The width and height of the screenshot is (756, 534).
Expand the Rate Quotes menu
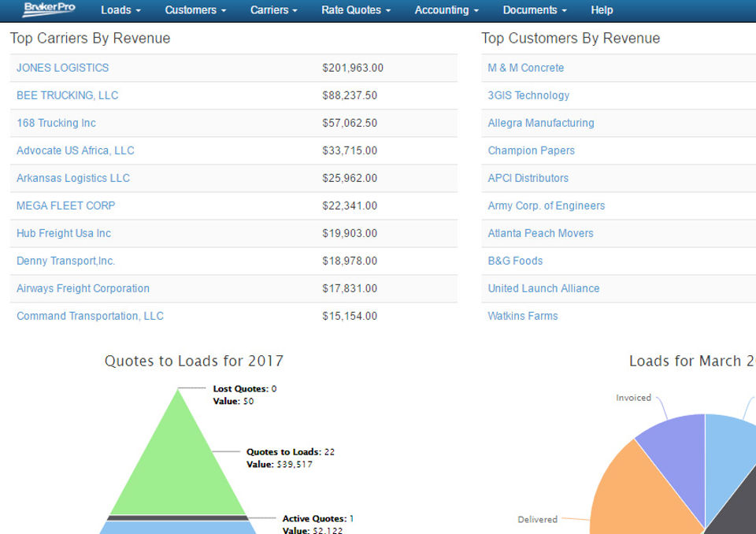point(356,10)
